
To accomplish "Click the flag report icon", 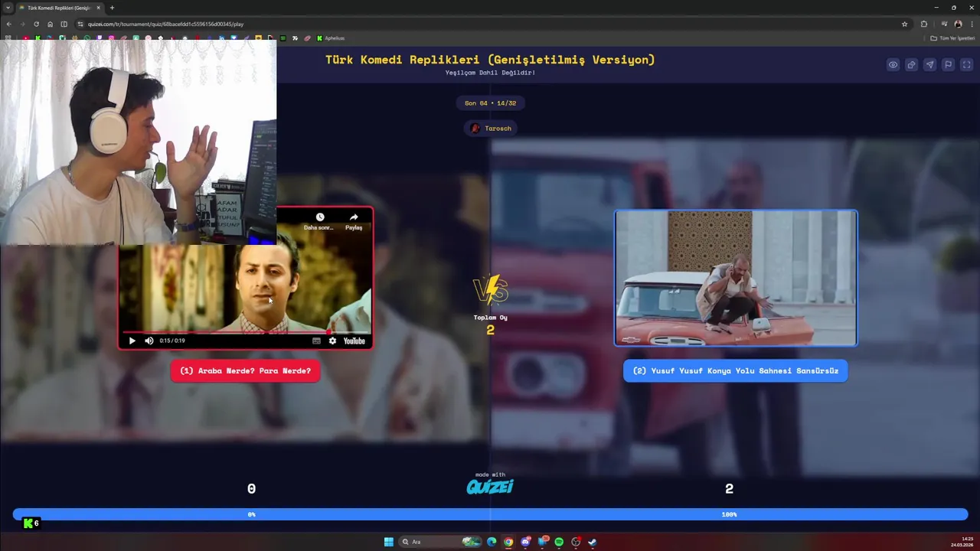I will (x=948, y=65).
